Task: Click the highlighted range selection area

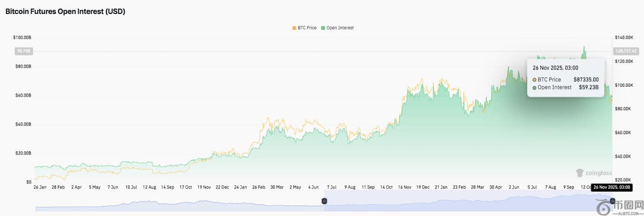Action: pyautogui.click(x=466, y=201)
